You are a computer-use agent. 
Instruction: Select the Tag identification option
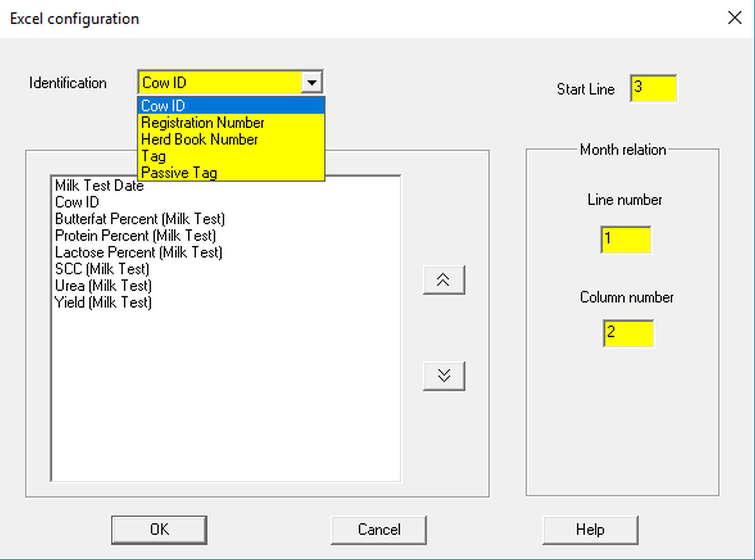(x=231, y=156)
